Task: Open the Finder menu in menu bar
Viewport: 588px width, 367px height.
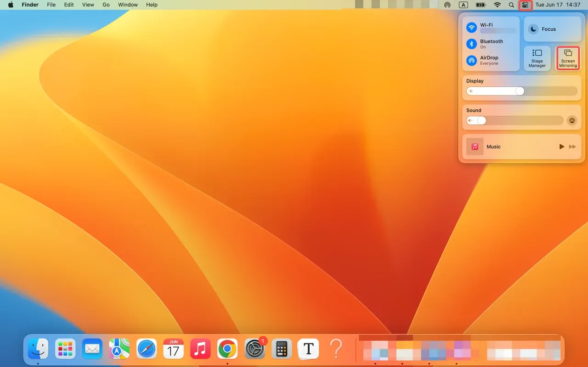Action: click(30, 5)
